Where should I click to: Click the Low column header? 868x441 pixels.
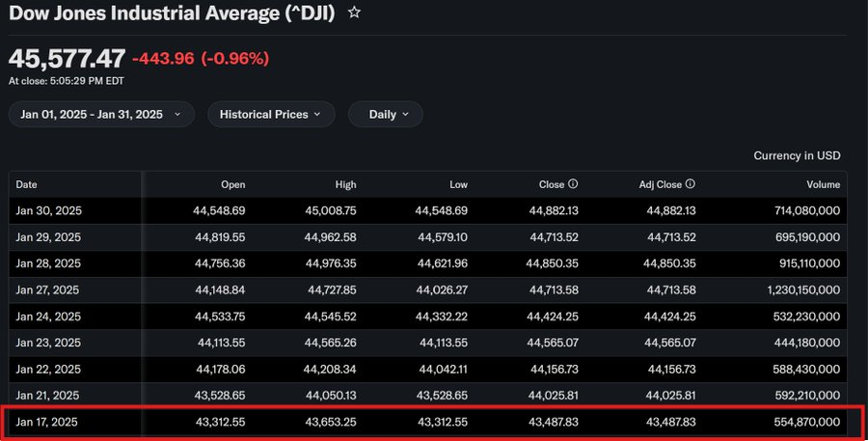[x=458, y=184]
